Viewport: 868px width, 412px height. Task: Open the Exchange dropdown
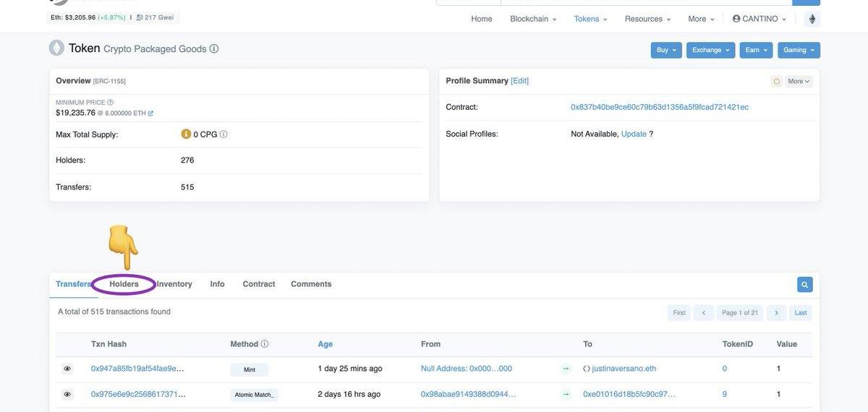pos(710,50)
